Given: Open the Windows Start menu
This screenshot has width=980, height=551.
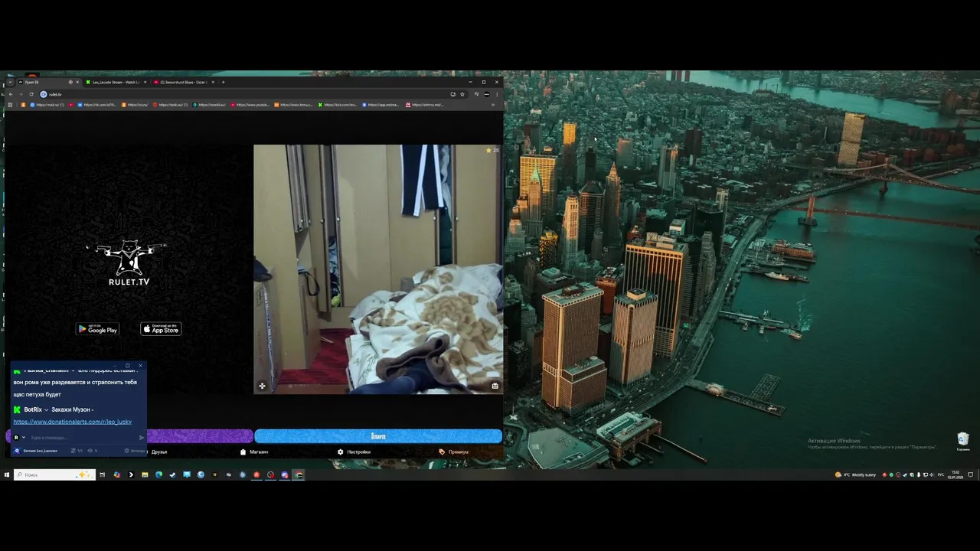Looking at the screenshot, I should [x=7, y=474].
